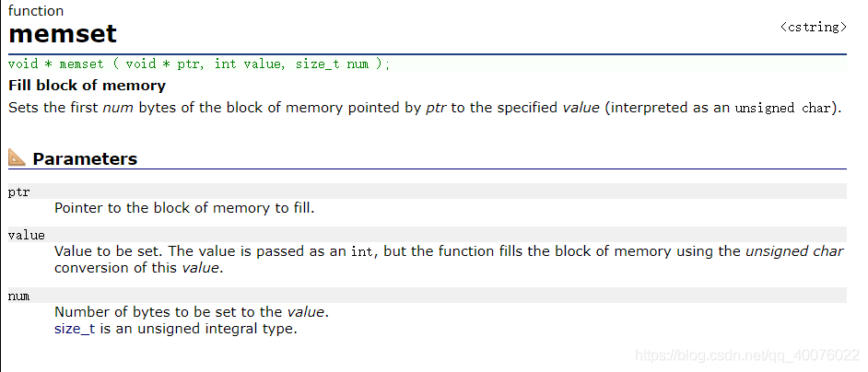Click the value parameter name
Screen dimensions: 868x372
click(27, 236)
